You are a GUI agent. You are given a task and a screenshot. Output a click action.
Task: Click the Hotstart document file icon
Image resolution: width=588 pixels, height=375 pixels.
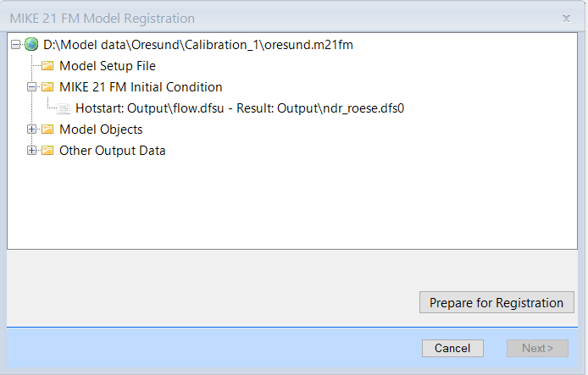pyautogui.click(x=64, y=108)
